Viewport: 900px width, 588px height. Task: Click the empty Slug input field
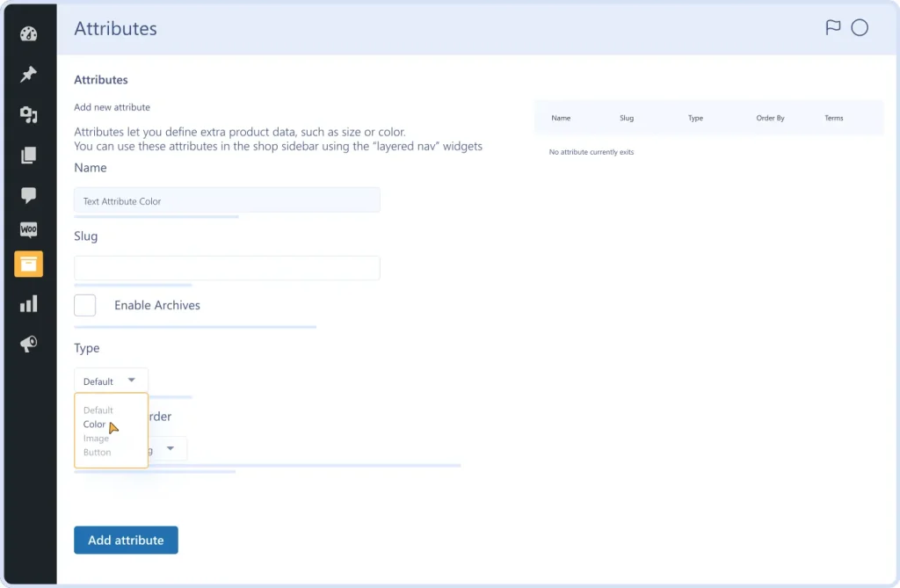pyautogui.click(x=226, y=268)
